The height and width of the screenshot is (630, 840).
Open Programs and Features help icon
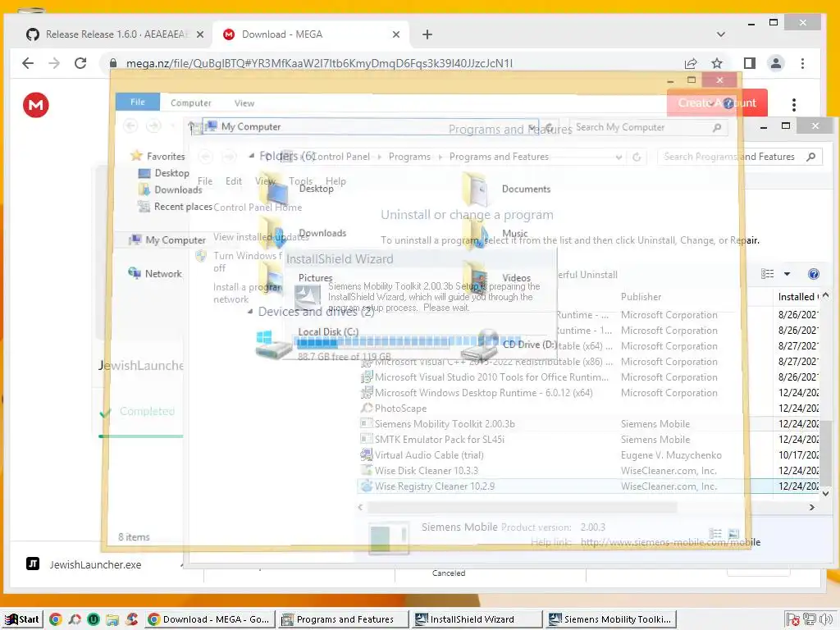[813, 274]
